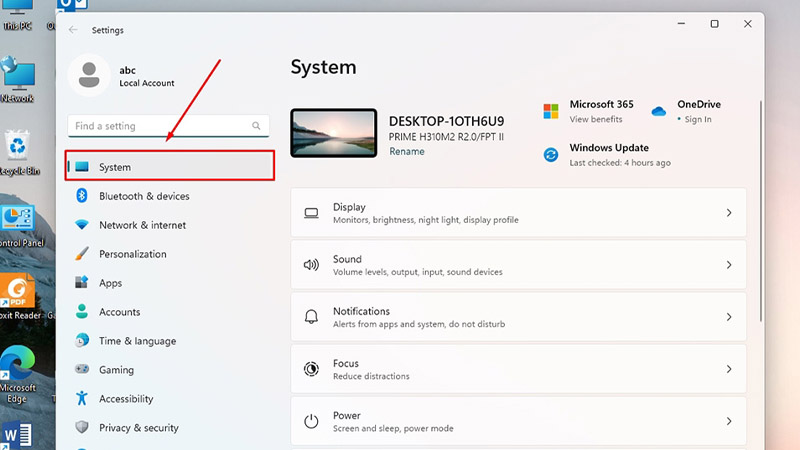
Task: Open Power settings row
Action: [x=518, y=421]
